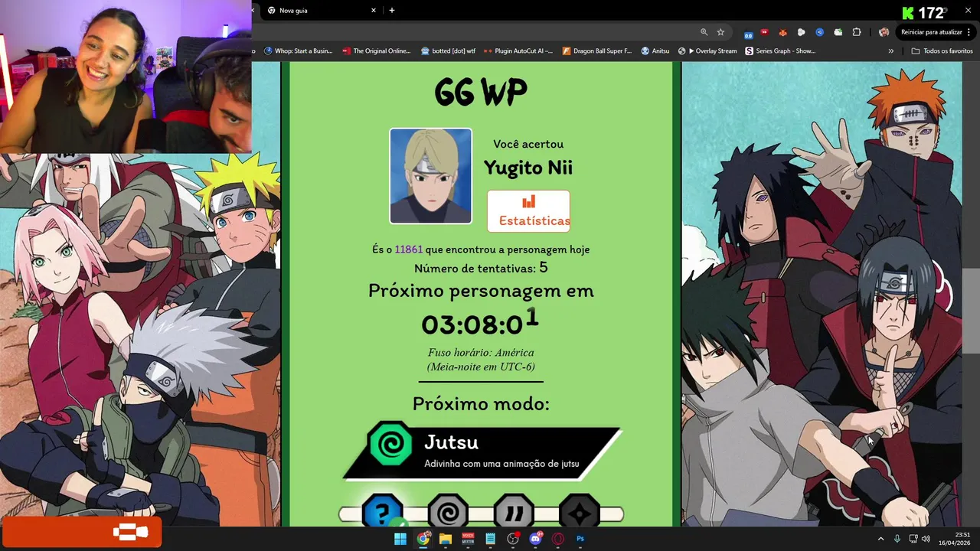Open the Whop: Start a Busin... bookmark
Image resolution: width=980 pixels, height=551 pixels.
(299, 51)
